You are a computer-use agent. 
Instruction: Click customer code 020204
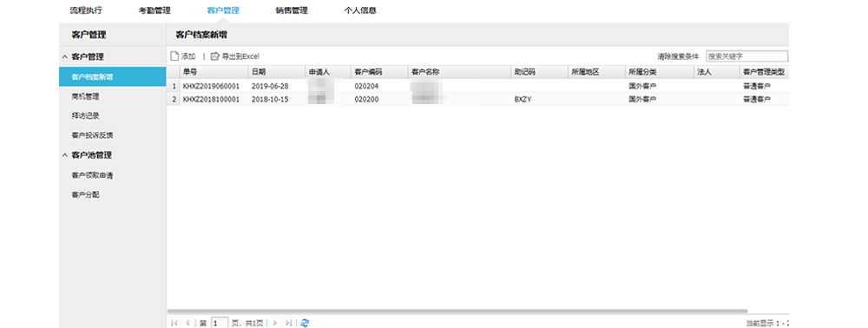coord(366,86)
